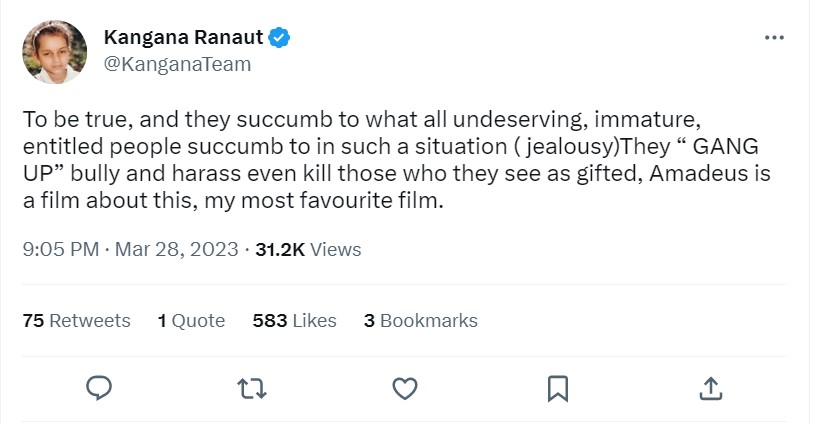
Task: Click the blue verified badge
Action: (x=281, y=38)
